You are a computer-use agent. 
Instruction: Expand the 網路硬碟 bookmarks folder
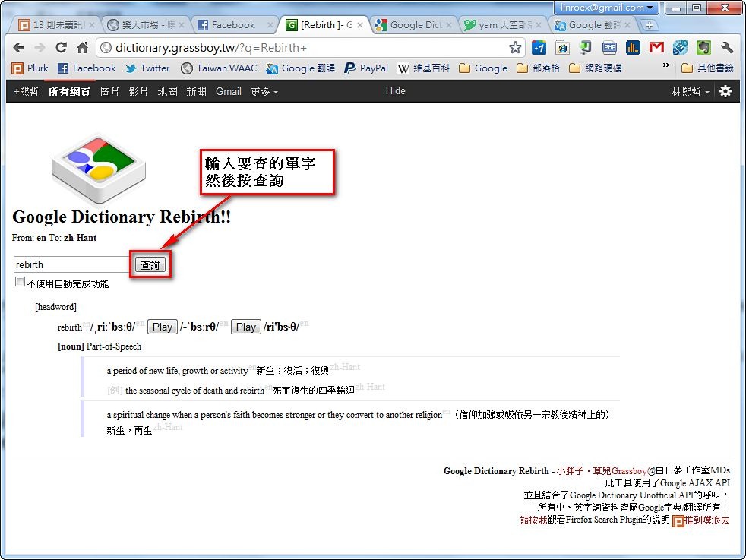pos(595,68)
